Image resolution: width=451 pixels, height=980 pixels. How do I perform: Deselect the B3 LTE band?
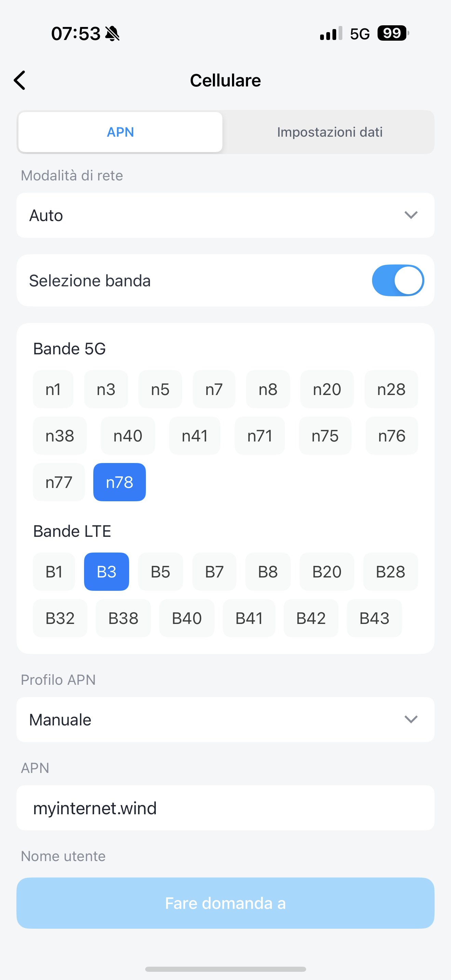107,571
